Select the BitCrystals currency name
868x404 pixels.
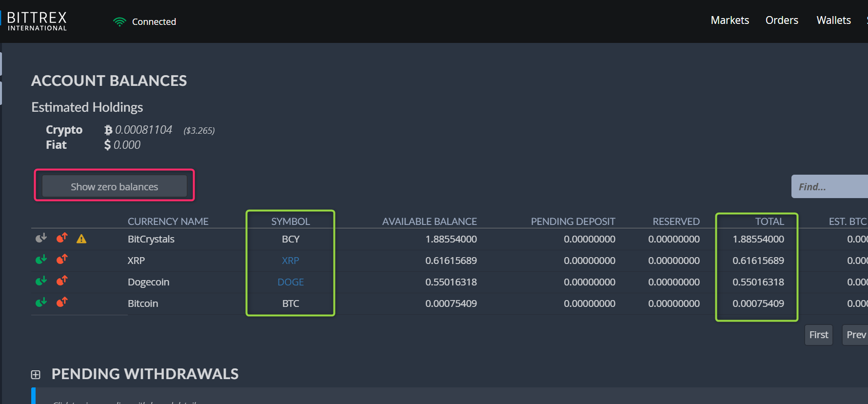coord(151,239)
